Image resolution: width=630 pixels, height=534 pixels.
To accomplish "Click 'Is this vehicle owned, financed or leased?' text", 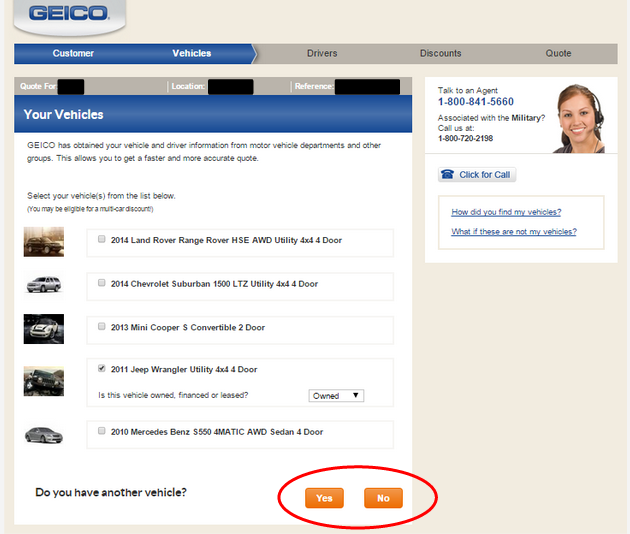I will point(173,395).
